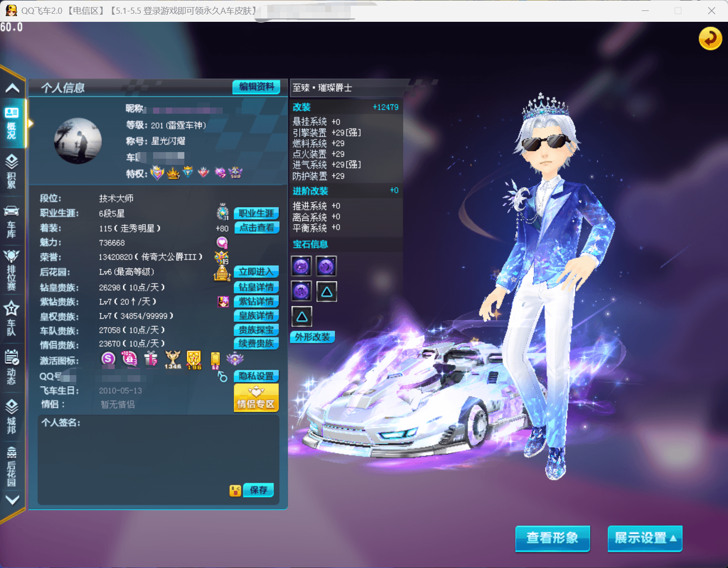The image size is (728, 568).
Task: Click the pink +10 activated icon
Action: click(129, 359)
